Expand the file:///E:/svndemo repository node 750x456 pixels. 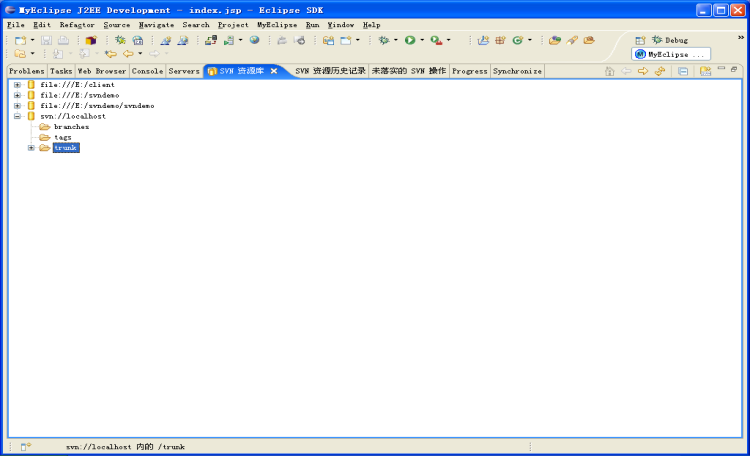(x=17, y=95)
